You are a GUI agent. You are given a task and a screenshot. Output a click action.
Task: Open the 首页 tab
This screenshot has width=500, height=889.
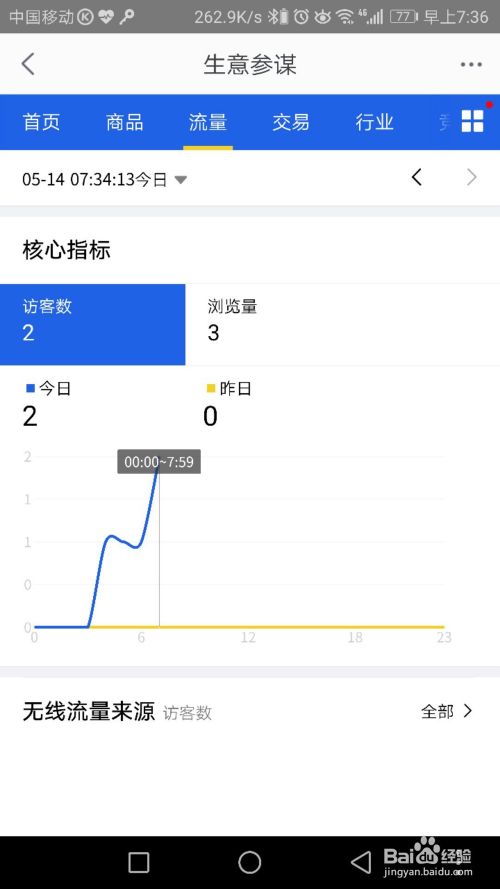pyautogui.click(x=41, y=122)
